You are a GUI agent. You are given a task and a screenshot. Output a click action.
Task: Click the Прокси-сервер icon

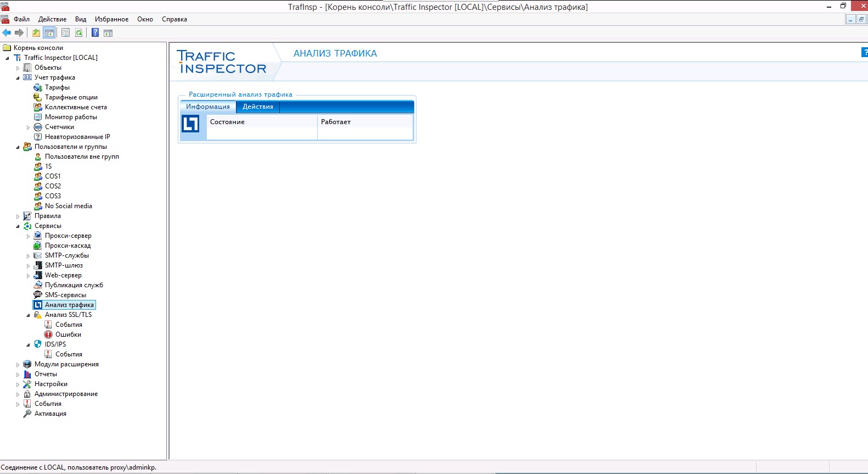tap(38, 236)
